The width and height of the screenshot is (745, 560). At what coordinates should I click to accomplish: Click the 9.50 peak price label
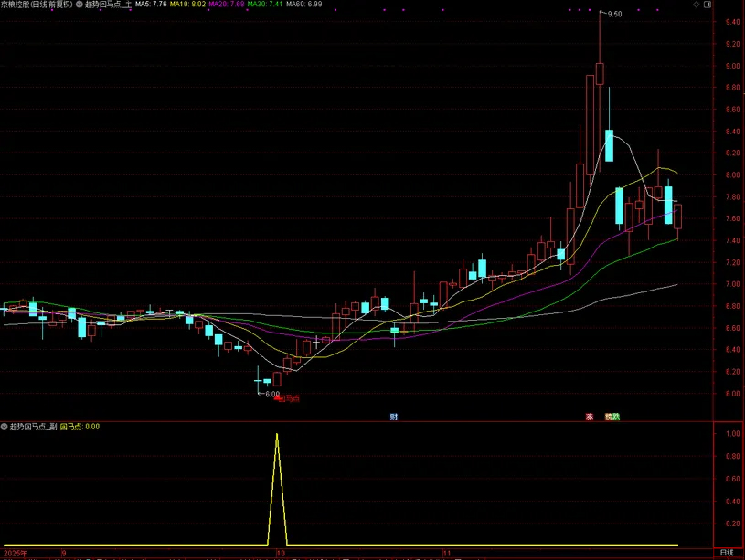coord(614,15)
